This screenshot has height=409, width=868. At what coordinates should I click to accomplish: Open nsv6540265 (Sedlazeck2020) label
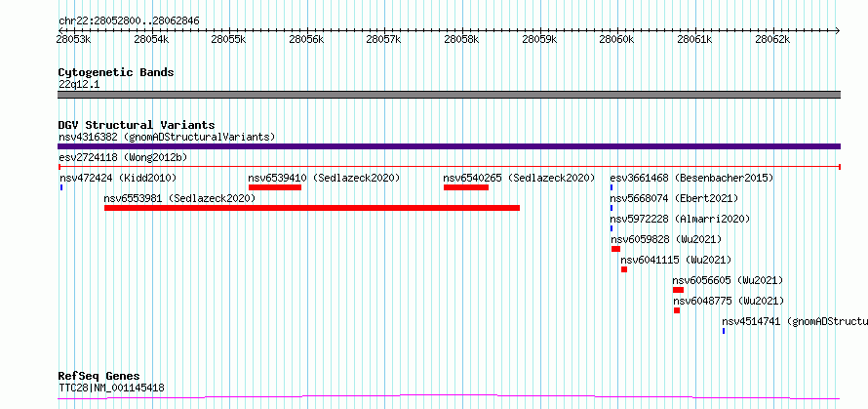tap(519, 178)
